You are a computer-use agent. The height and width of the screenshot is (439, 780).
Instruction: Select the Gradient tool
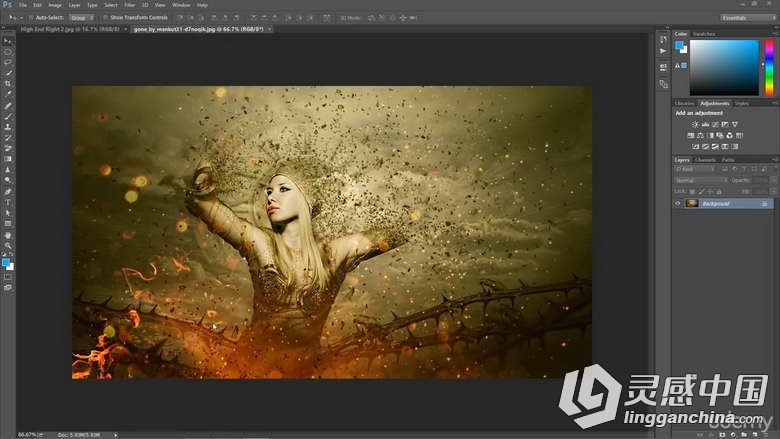[x=7, y=159]
